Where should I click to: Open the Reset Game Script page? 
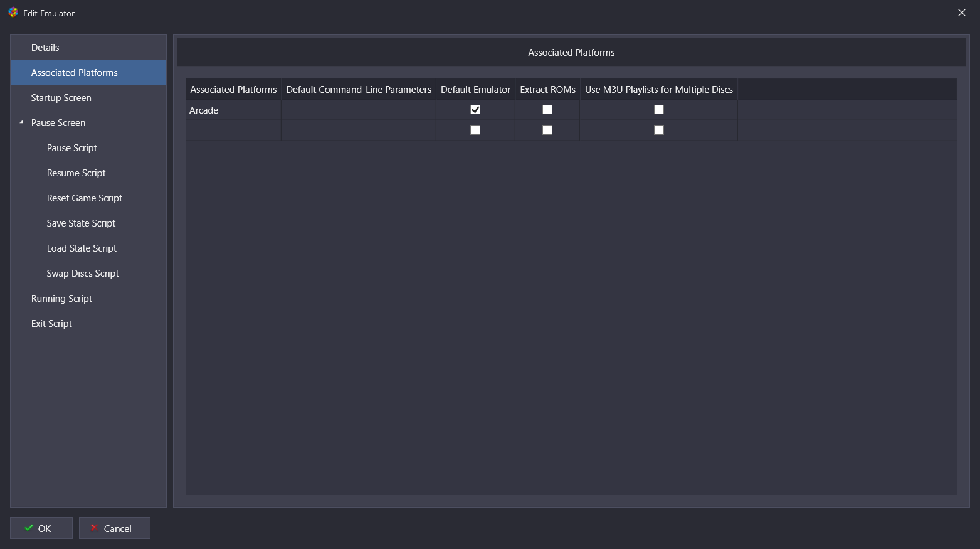coord(88,198)
